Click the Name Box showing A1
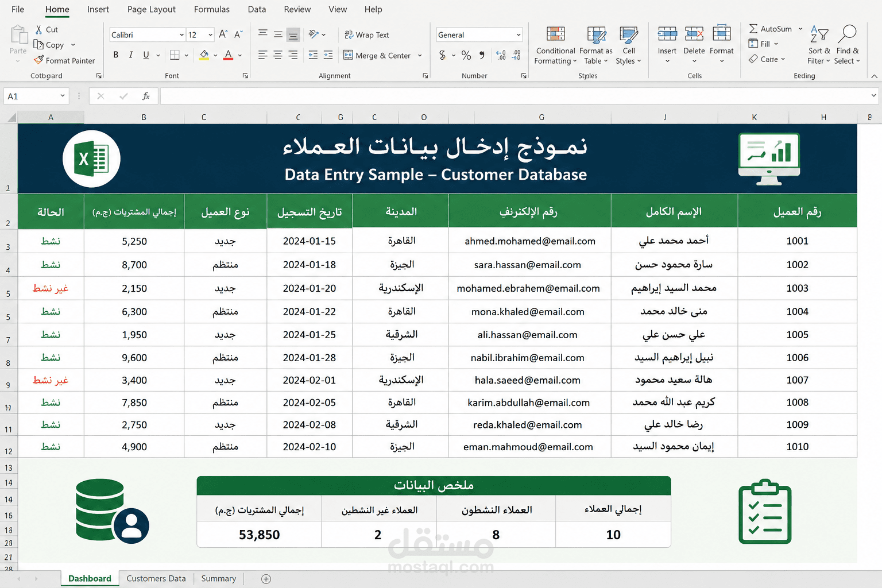 coord(36,96)
